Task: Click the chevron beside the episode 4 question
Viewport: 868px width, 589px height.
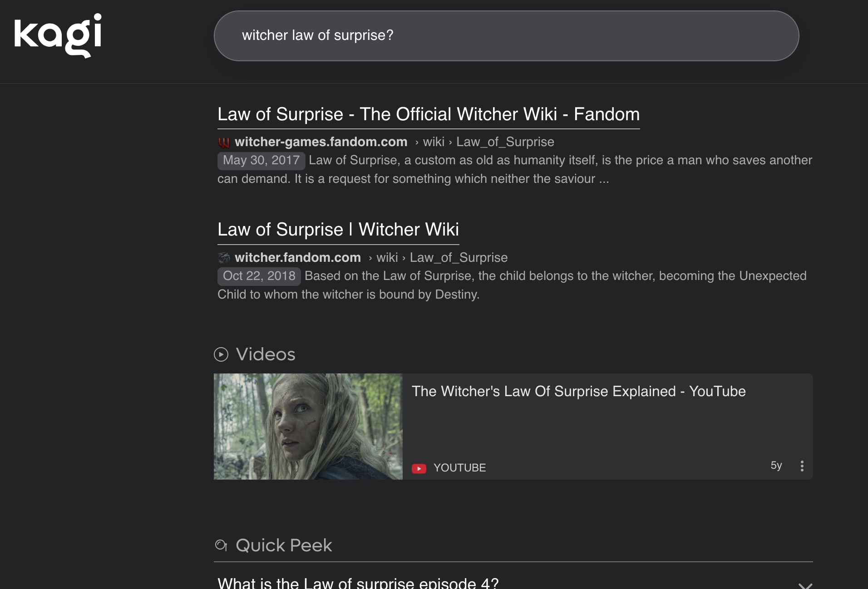Action: [805, 584]
